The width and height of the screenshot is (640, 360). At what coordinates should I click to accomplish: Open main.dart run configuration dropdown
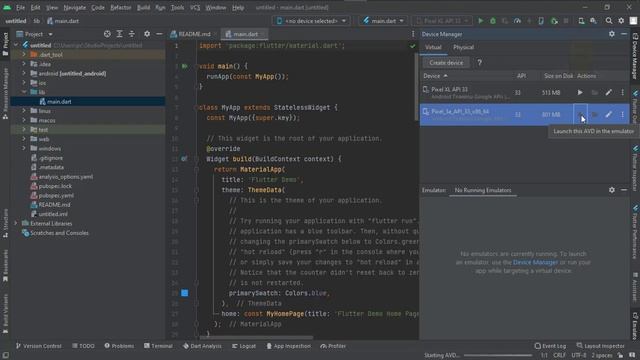[x=383, y=21]
